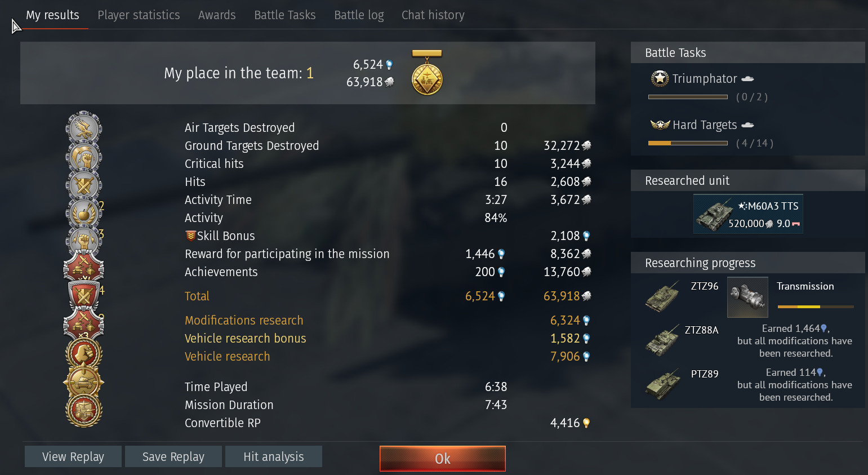Click the Triumphator battle task star icon
This screenshot has height=475, width=868.
[x=660, y=78]
